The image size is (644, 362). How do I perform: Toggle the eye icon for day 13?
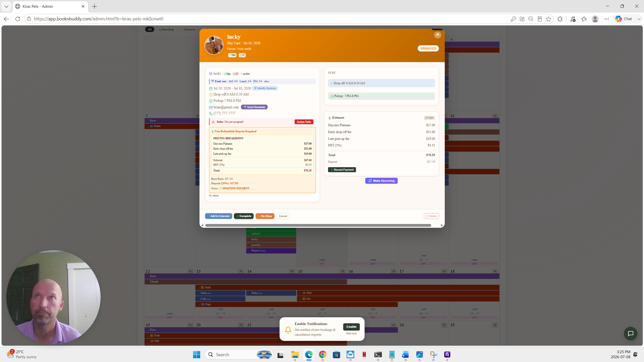[x=241, y=271]
